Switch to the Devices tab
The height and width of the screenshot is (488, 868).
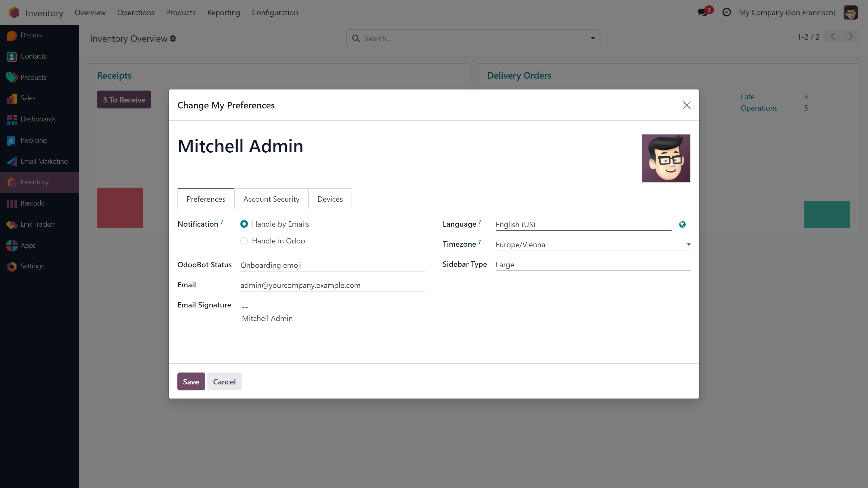(x=330, y=199)
